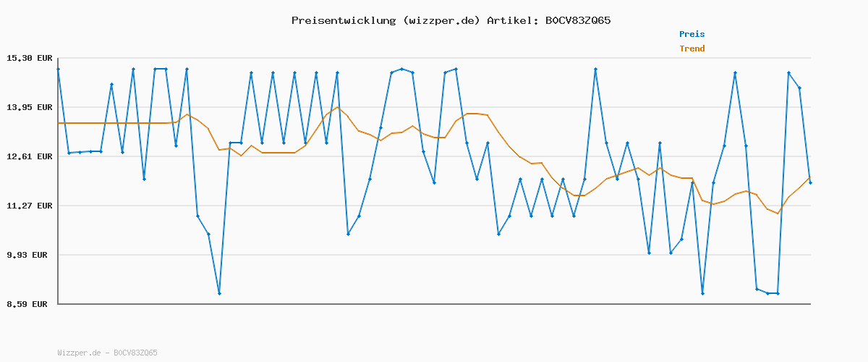Click the 15.30 EUR axis label
The width and height of the screenshot is (868, 362).
point(30,58)
